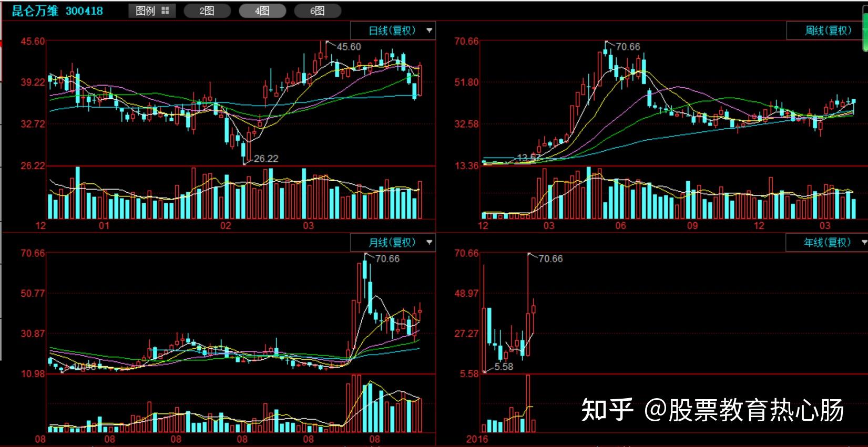
Task: Click the 06 month marker on the weekly chart
Action: [620, 226]
